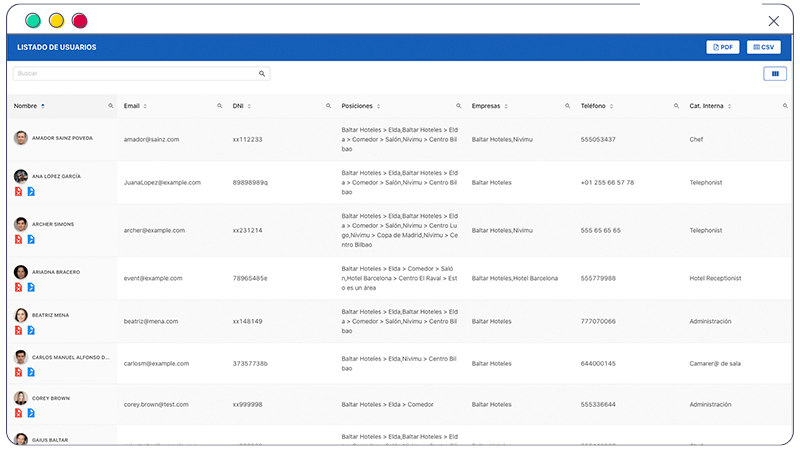Select DNI value 37357738b
800x450 pixels.
250,364
